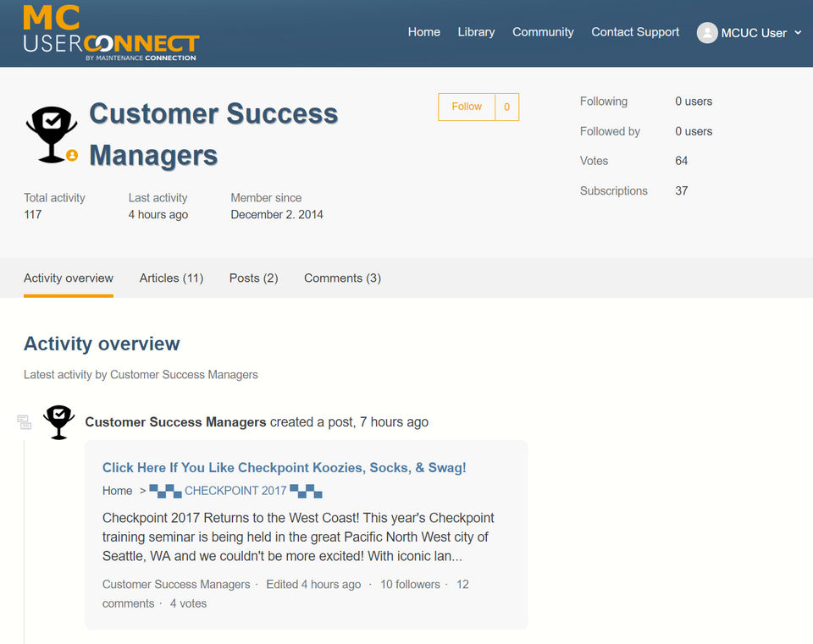Switch to the Comments (3) tab
Viewport: 813px width, 644px height.
342,278
